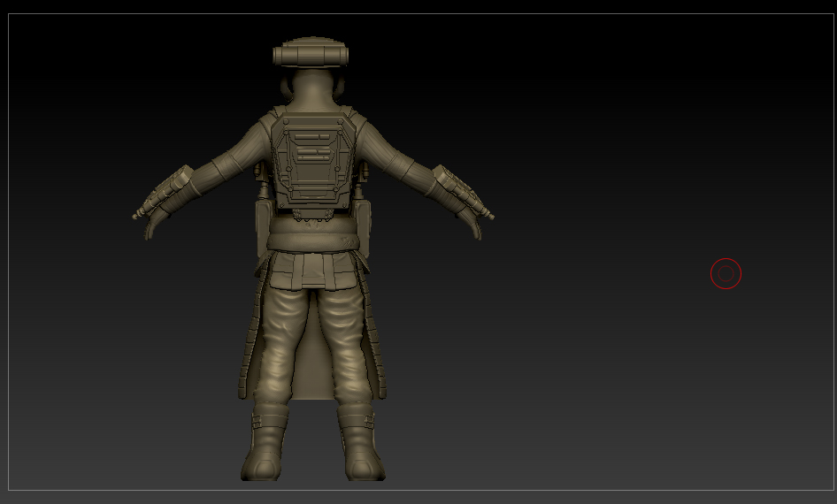Click the gauntlet on the right outstretched arm

click(x=462, y=195)
